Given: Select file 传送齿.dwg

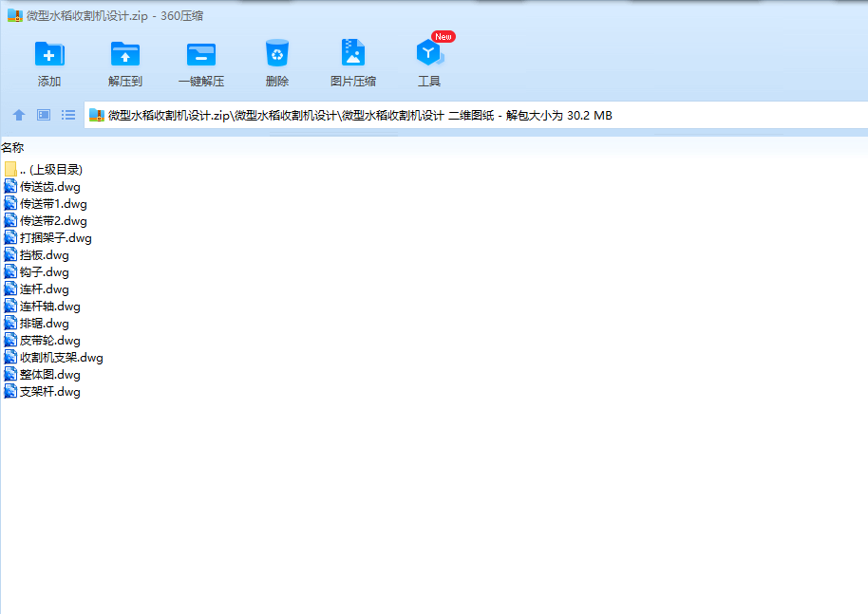Looking at the screenshot, I should [x=42, y=186].
